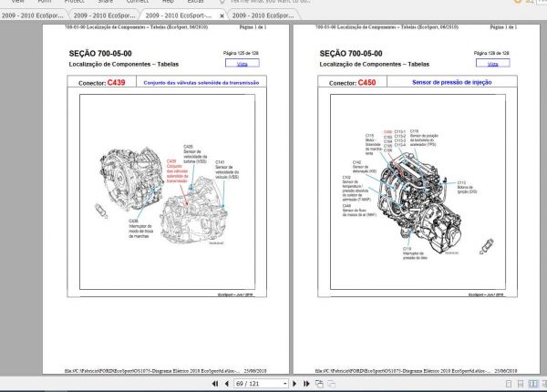Switch to the leftmost EcoSpor document tab
The width and height of the screenshot is (547, 392).
(x=33, y=15)
